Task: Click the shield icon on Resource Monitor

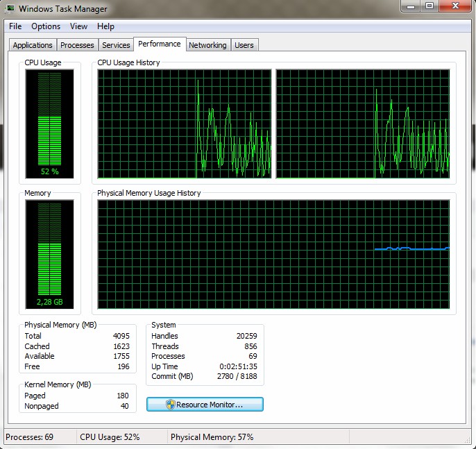Action: pos(170,405)
